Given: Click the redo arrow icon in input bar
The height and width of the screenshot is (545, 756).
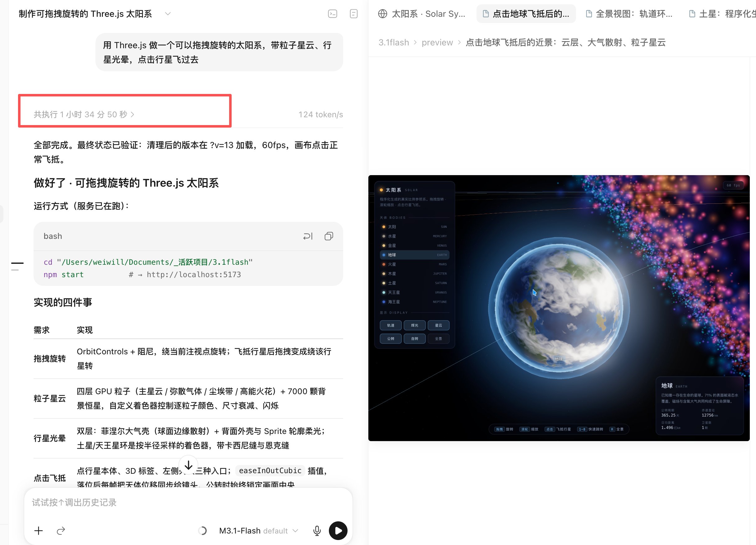Looking at the screenshot, I should click(61, 530).
